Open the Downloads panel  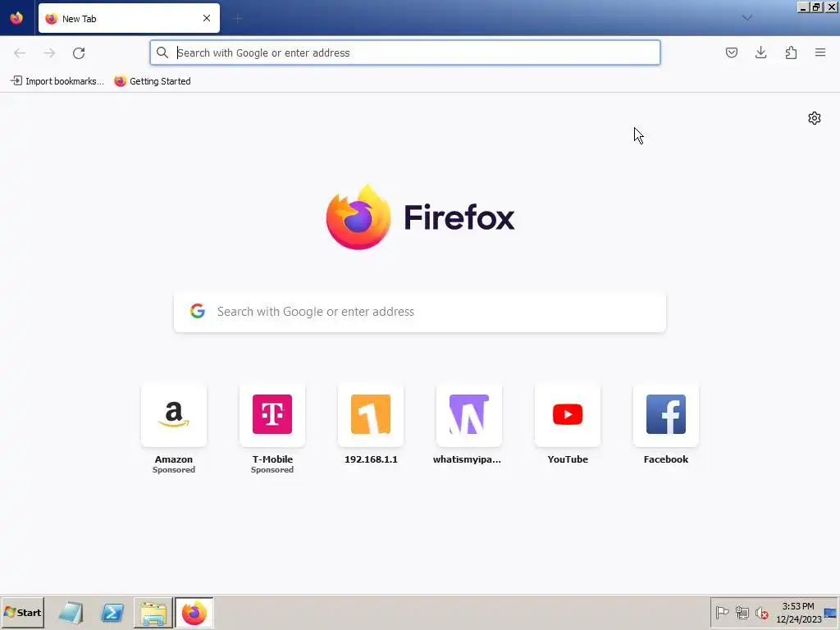coord(760,52)
